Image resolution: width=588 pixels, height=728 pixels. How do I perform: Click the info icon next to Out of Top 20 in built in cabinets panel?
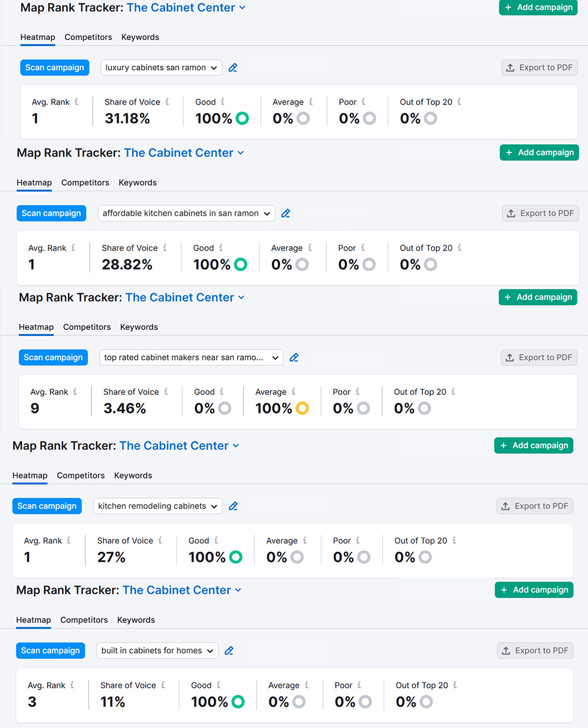(455, 685)
